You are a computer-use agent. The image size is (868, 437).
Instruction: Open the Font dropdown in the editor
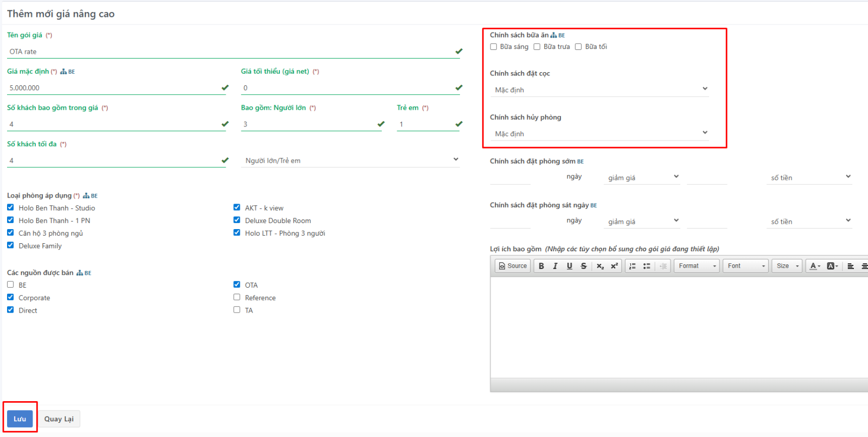click(x=746, y=266)
